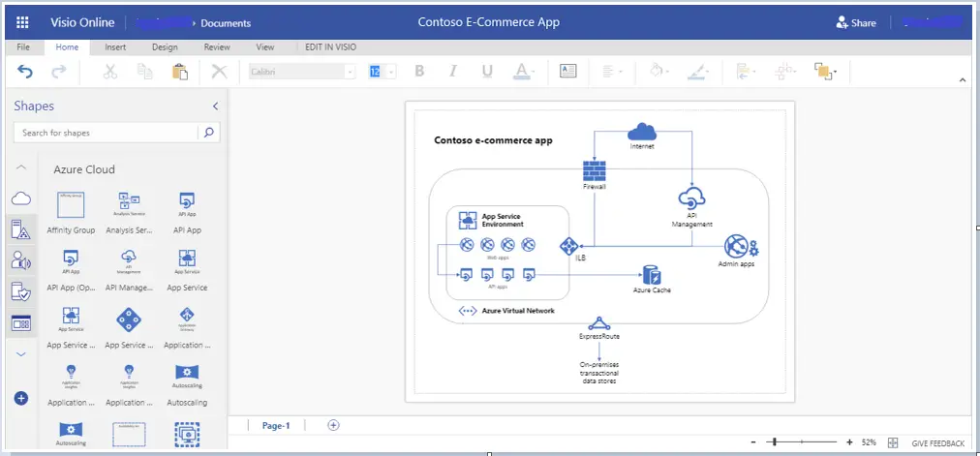Toggle Underline formatting

(487, 72)
